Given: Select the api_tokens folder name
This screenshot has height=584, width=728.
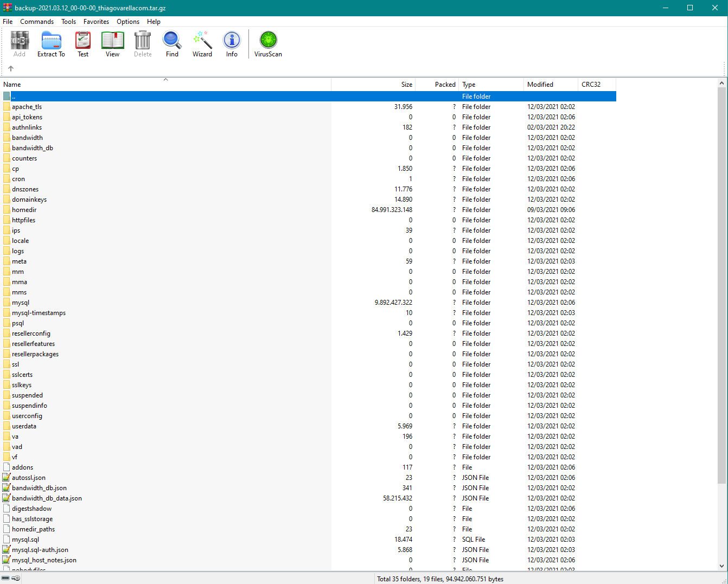Looking at the screenshot, I should coord(27,117).
